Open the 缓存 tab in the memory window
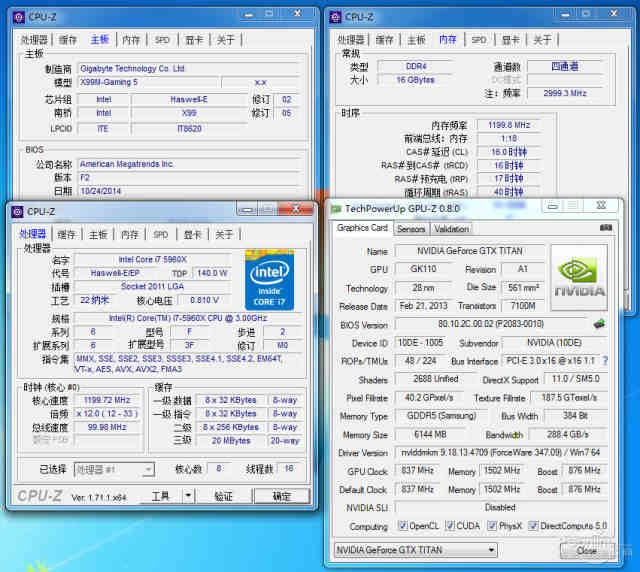Screen dimensions: 640x572 pos(384,40)
